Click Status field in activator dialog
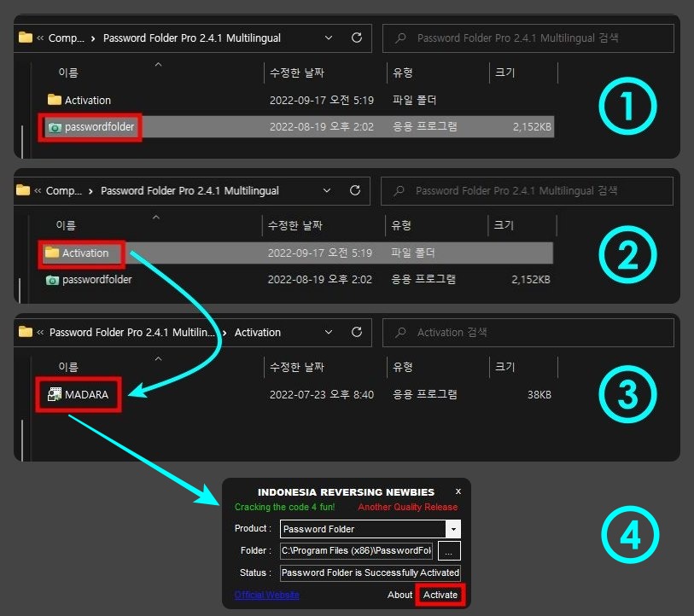The height and width of the screenshot is (616, 694). pos(370,573)
